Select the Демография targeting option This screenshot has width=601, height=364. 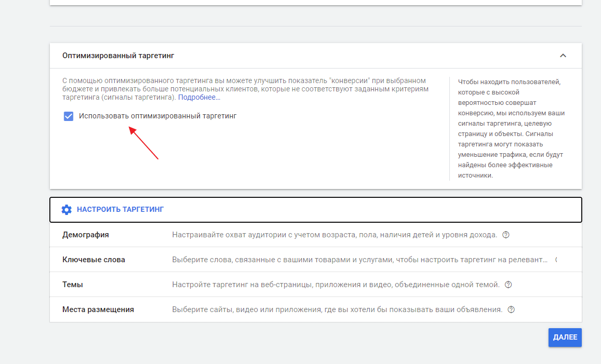coord(86,235)
